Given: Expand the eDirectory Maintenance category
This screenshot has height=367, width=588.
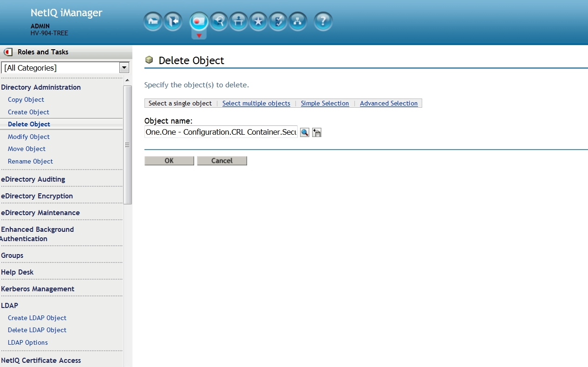Looking at the screenshot, I should click(40, 213).
